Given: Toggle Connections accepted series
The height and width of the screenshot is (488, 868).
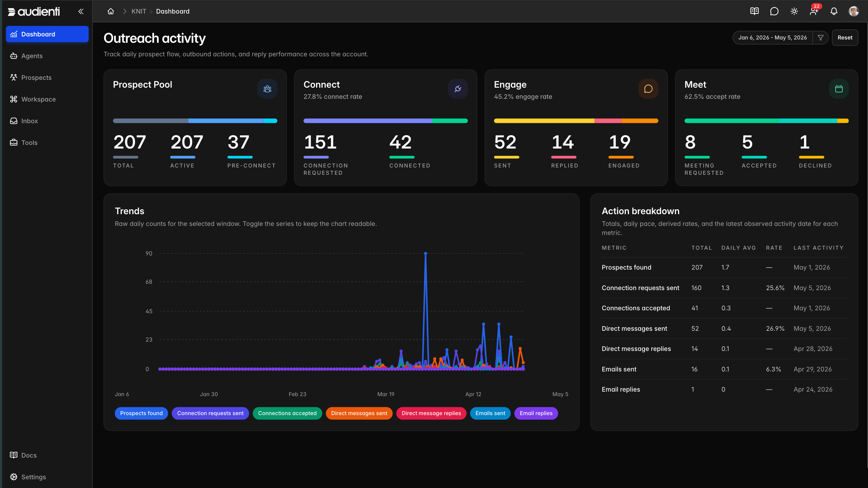Looking at the screenshot, I should pos(287,413).
